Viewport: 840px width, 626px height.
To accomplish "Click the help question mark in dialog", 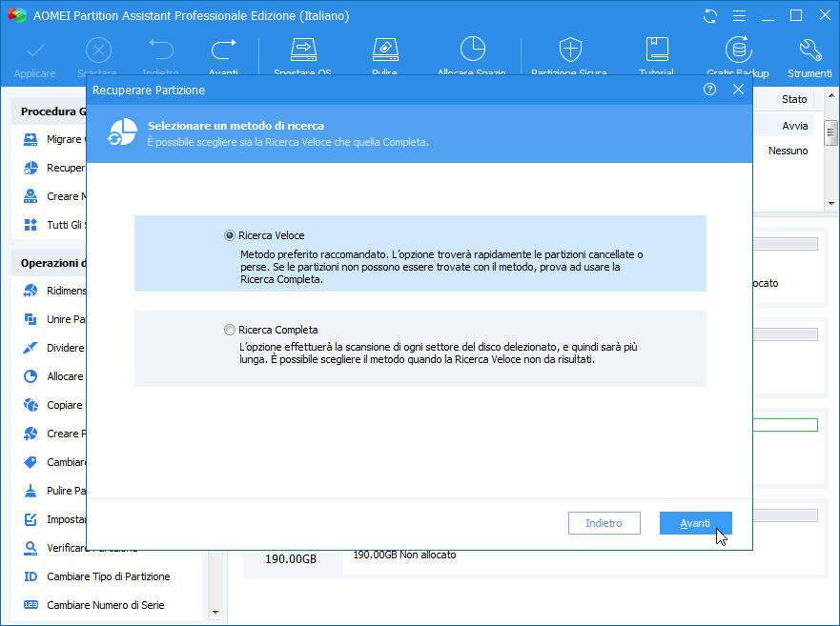I will pyautogui.click(x=709, y=90).
